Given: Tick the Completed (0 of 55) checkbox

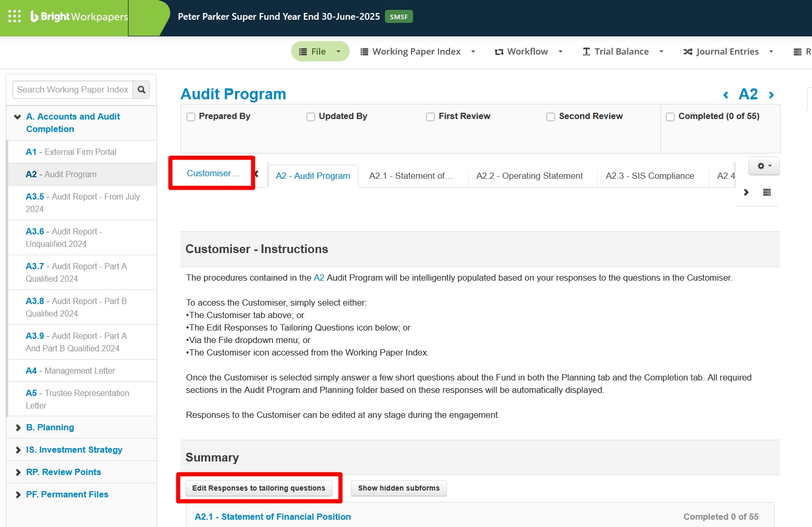Looking at the screenshot, I should (671, 117).
